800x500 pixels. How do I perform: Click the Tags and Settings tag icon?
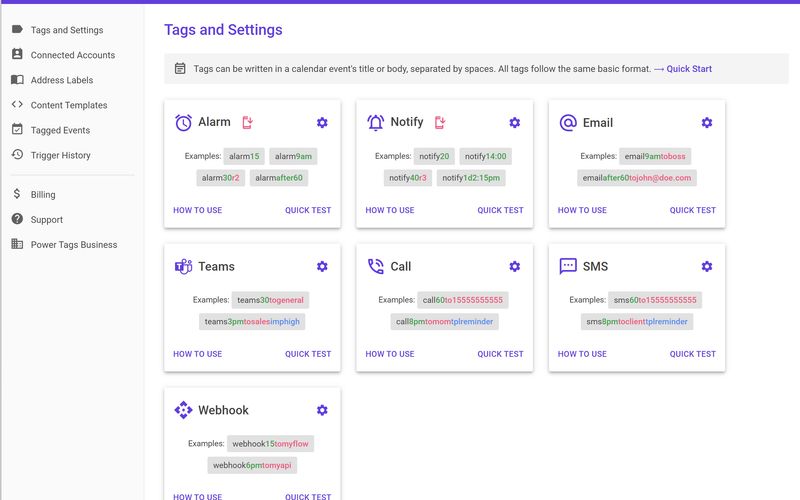click(17, 29)
